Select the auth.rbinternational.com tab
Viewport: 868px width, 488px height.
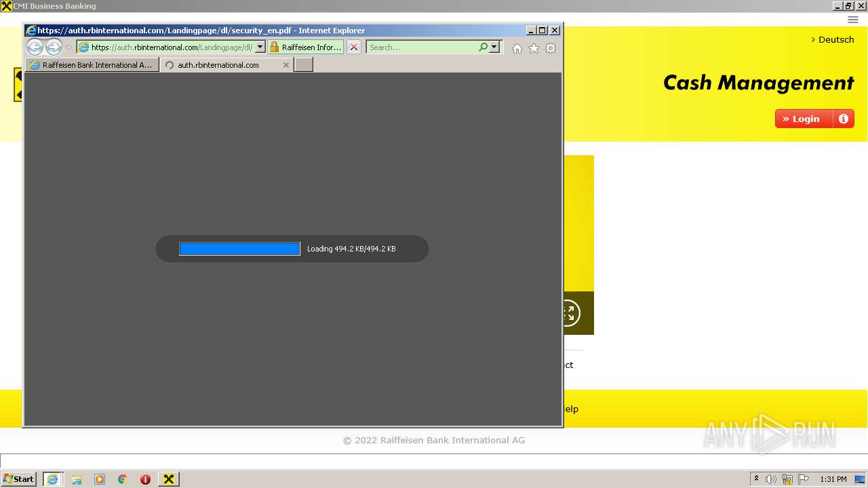point(218,65)
